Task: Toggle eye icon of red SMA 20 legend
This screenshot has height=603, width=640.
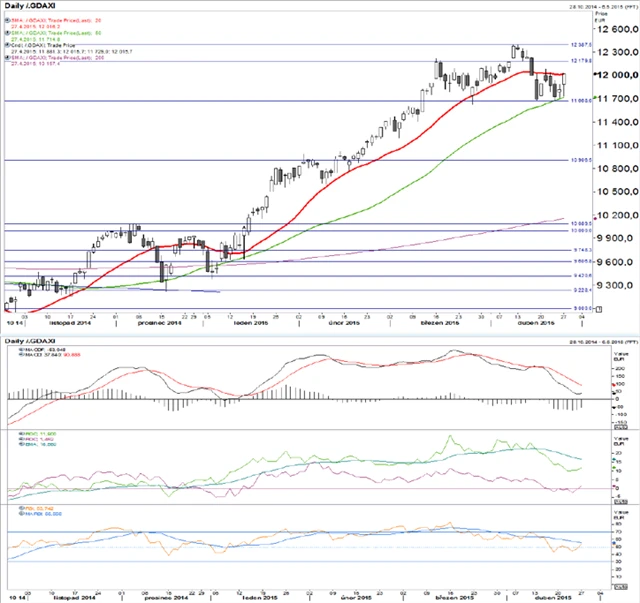Action: click(7, 20)
